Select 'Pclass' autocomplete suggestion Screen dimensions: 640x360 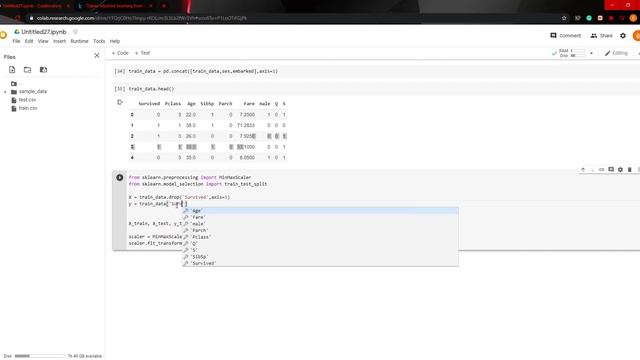pyautogui.click(x=320, y=237)
